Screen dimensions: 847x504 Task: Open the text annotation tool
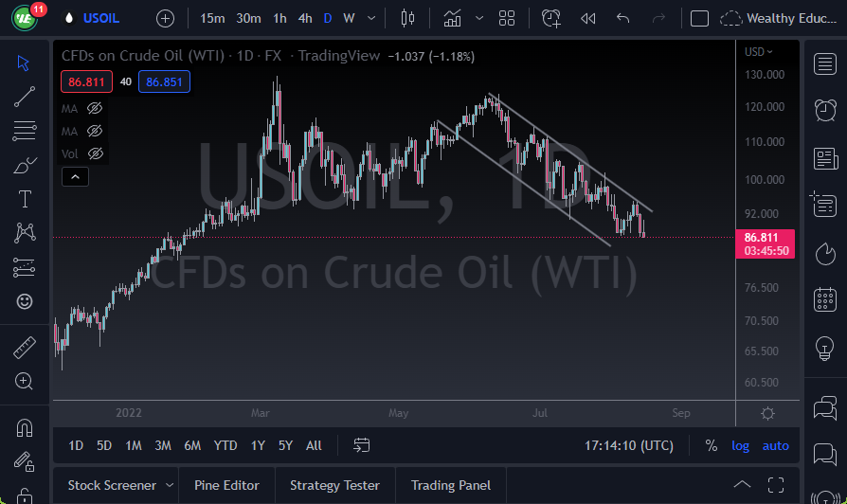click(x=25, y=199)
